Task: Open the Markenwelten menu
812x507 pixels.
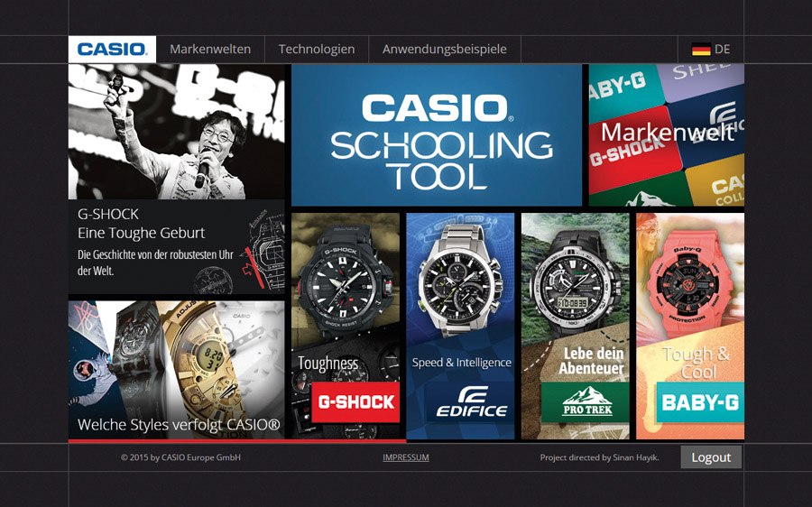Action: click(210, 50)
